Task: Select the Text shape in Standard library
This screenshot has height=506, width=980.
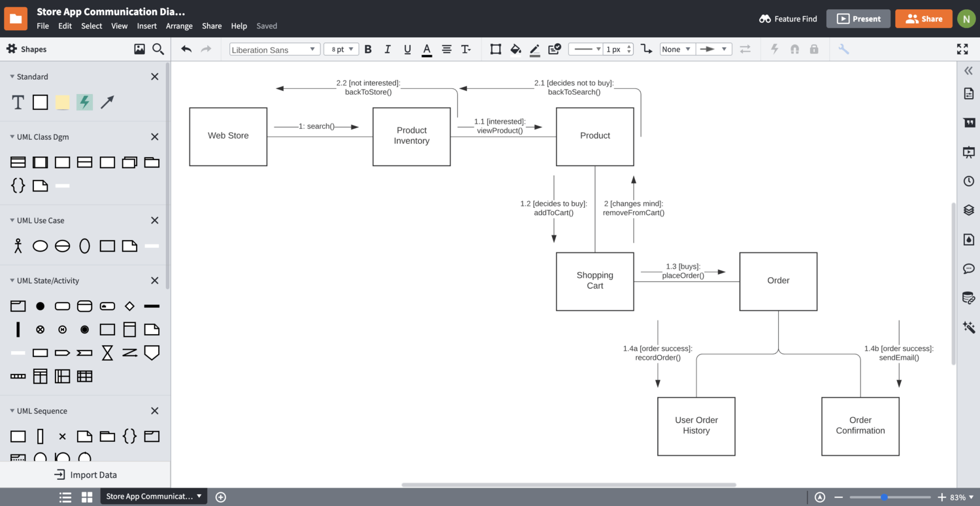Action: [18, 102]
